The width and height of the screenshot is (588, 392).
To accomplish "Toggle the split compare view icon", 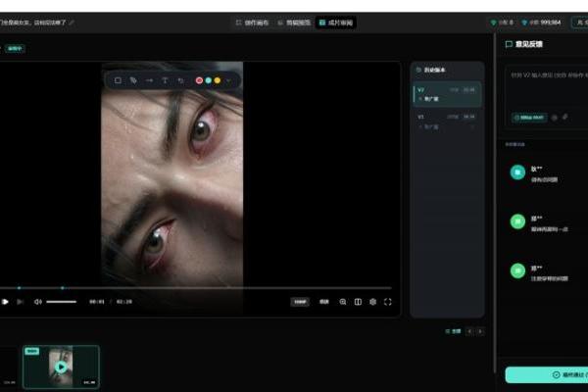I will click(358, 302).
